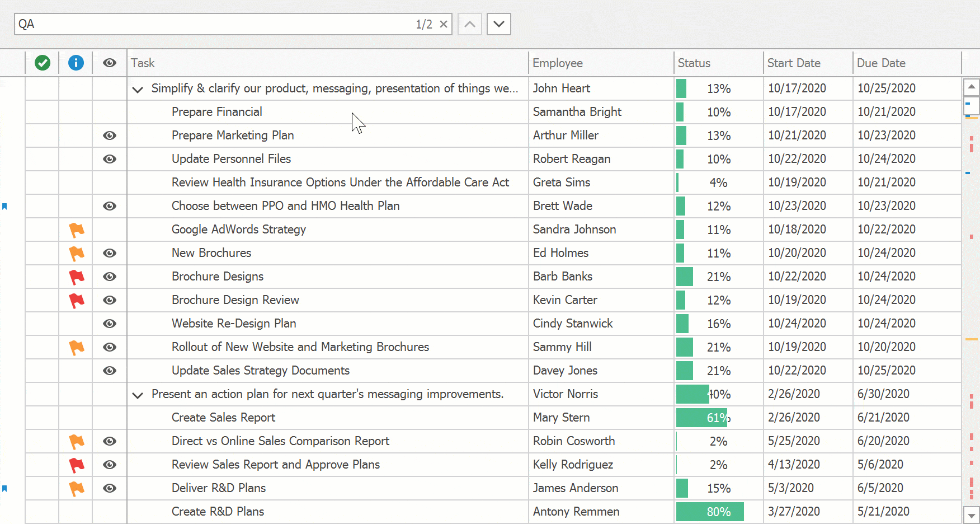
Task: Click the orange flag on Deliver R&D Plans
Action: [x=77, y=488]
